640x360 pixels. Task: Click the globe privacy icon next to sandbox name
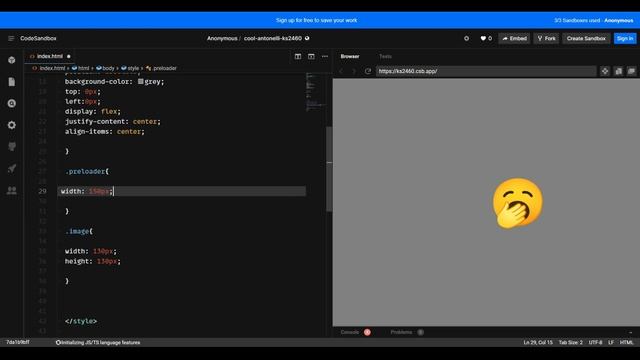pos(307,38)
